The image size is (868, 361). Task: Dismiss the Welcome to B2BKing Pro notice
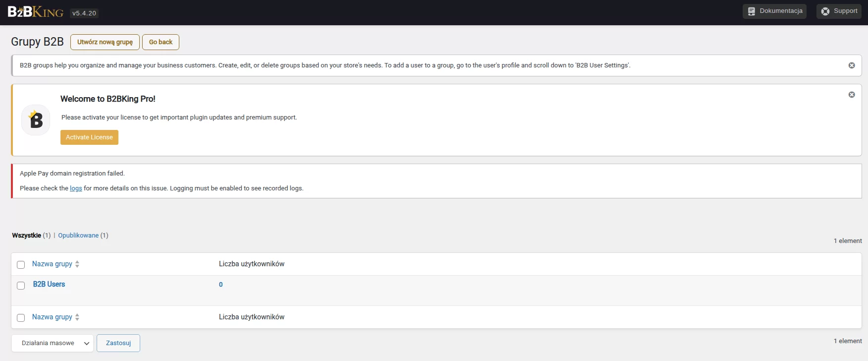click(x=851, y=95)
